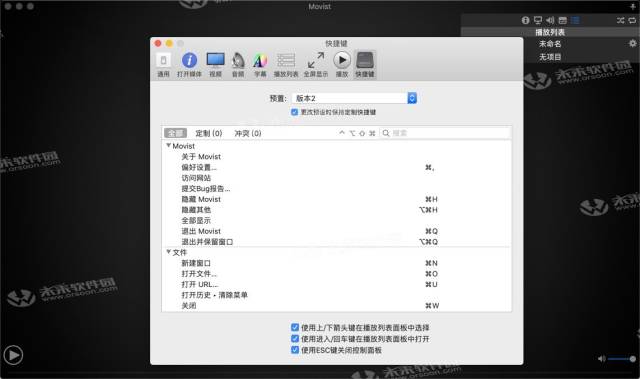
Task: Click the volume speaker icon at bottom right
Action: point(601,359)
